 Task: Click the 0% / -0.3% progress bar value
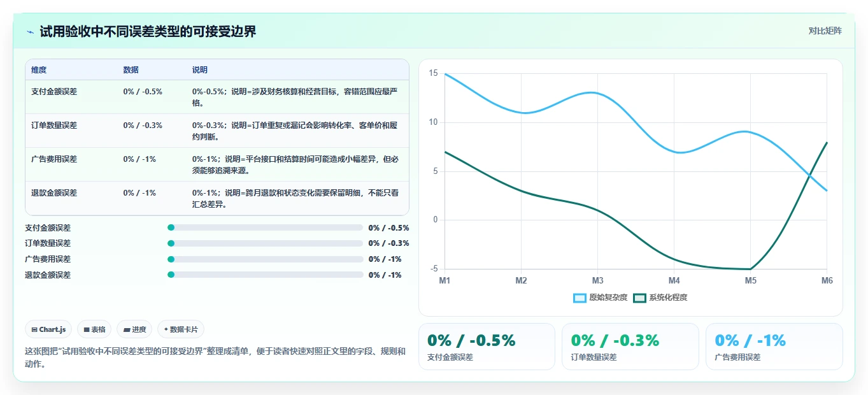click(x=388, y=243)
